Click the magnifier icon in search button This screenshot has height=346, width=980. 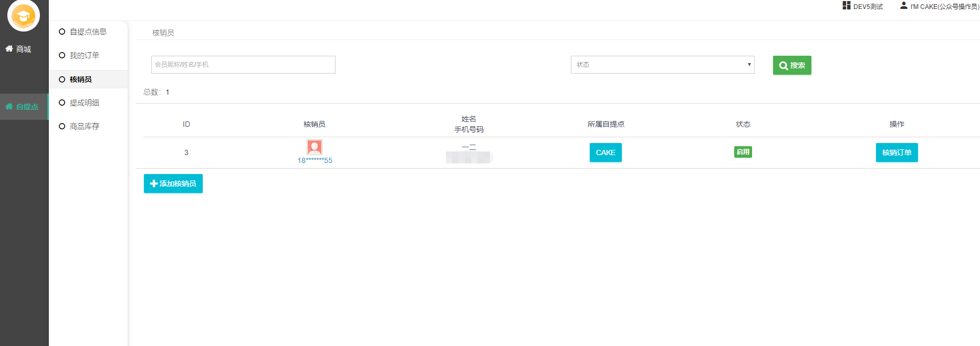click(783, 66)
